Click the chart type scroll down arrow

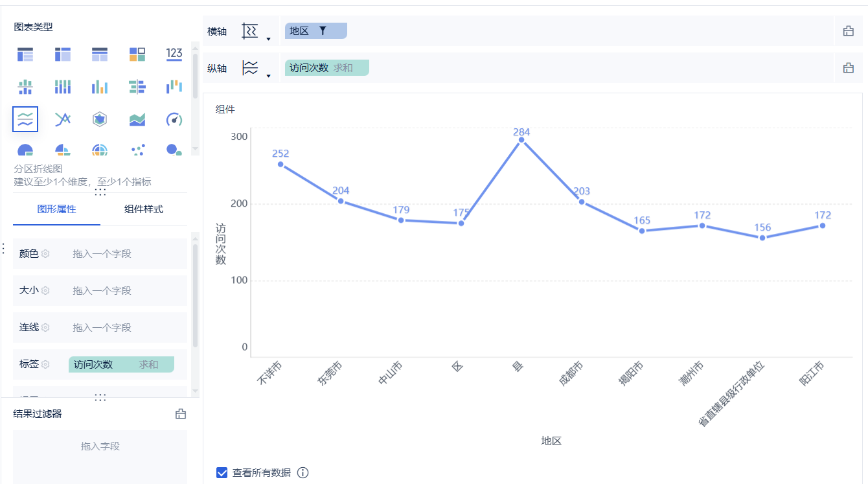pyautogui.click(x=195, y=150)
